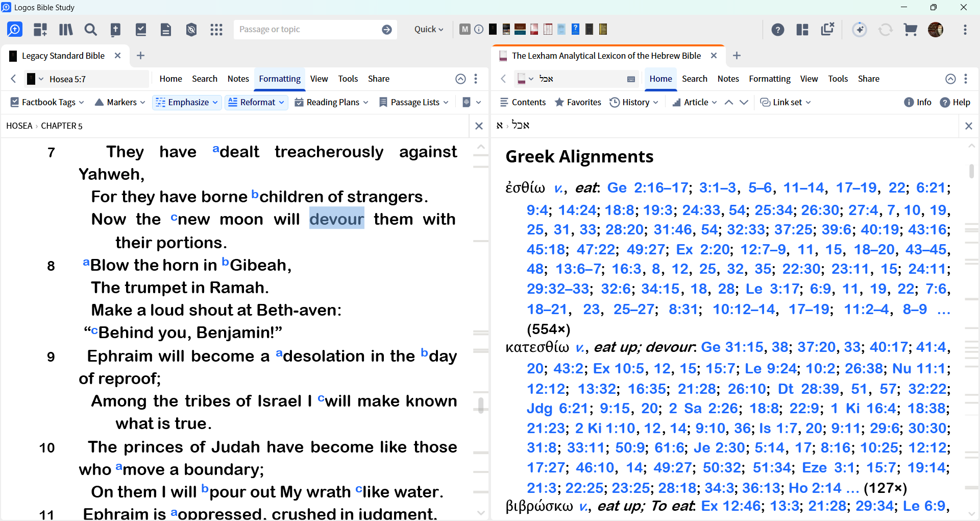Expand the Markers dropdown
Screen dimensions: 980x521
(120, 102)
